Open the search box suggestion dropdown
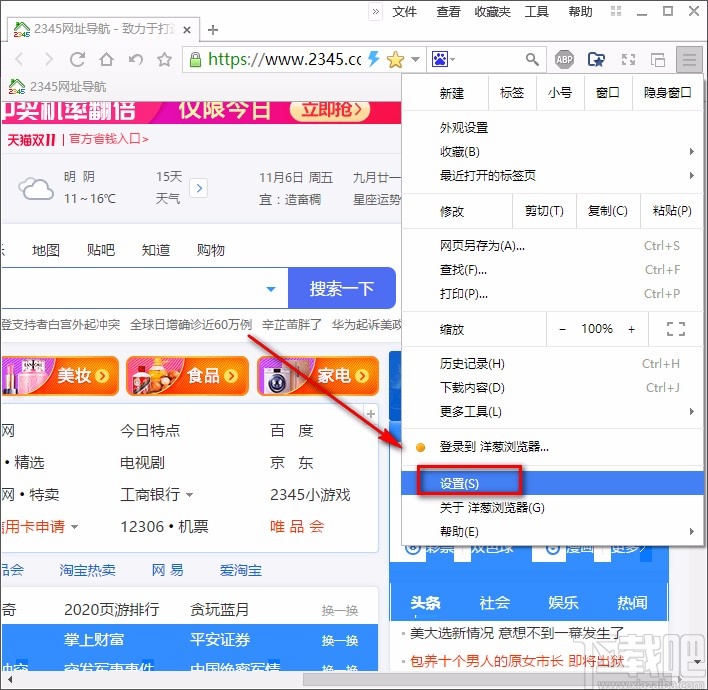The width and height of the screenshot is (708, 690). pyautogui.click(x=271, y=289)
